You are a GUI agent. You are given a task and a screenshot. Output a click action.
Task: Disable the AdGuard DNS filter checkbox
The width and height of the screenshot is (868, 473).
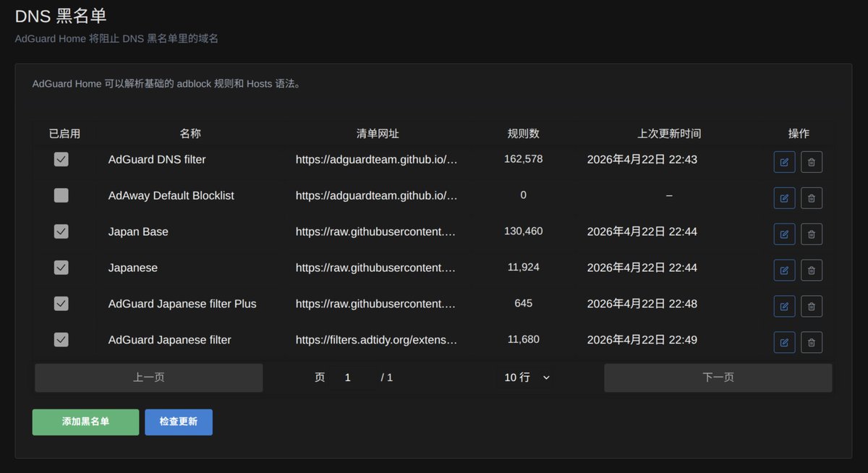(61, 159)
